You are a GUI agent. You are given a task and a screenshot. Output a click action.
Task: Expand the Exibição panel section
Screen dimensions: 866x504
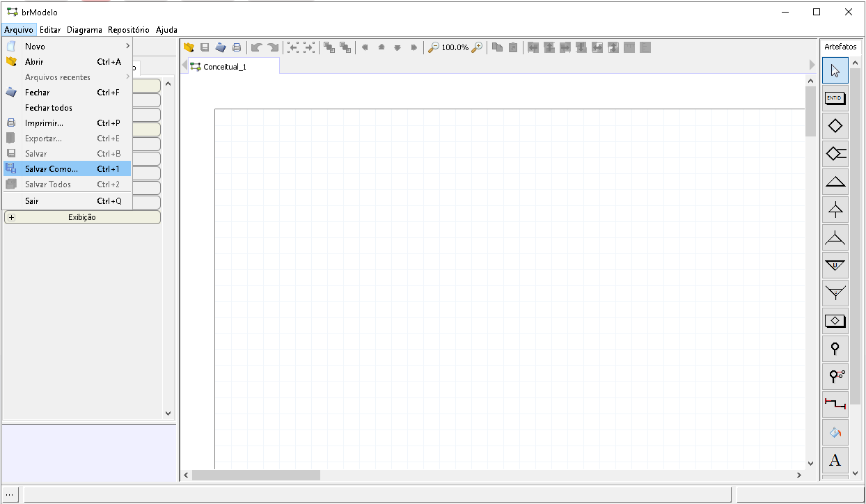pos(11,217)
